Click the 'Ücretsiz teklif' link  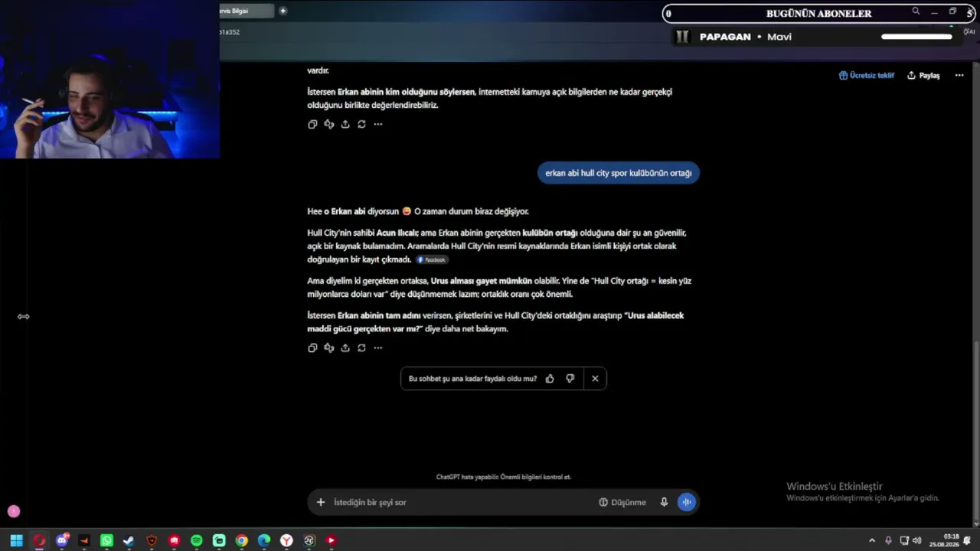coord(867,76)
